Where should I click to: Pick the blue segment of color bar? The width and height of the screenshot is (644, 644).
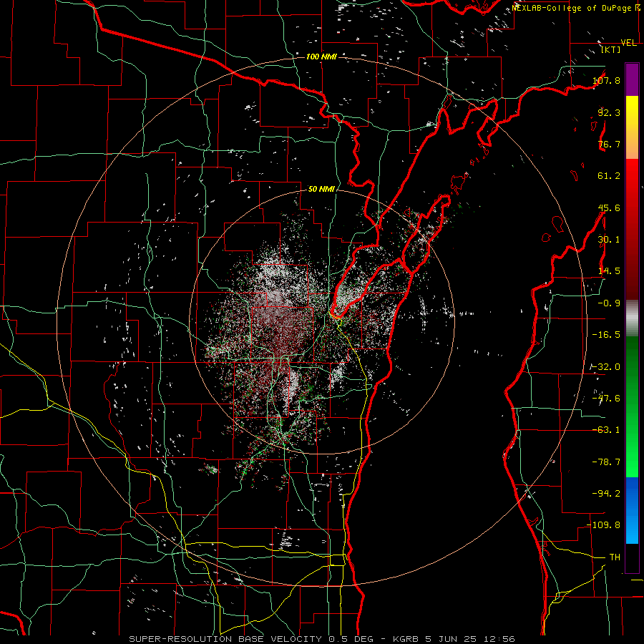(632, 510)
